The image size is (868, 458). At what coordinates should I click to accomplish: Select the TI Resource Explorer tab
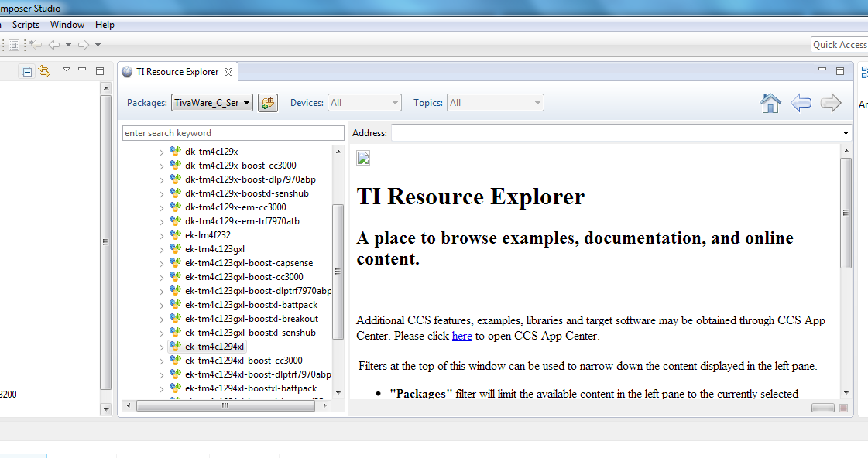[x=177, y=72]
